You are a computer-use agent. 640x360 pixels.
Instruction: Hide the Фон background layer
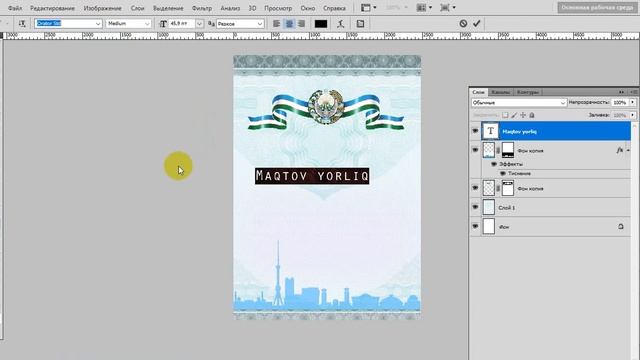click(x=475, y=226)
